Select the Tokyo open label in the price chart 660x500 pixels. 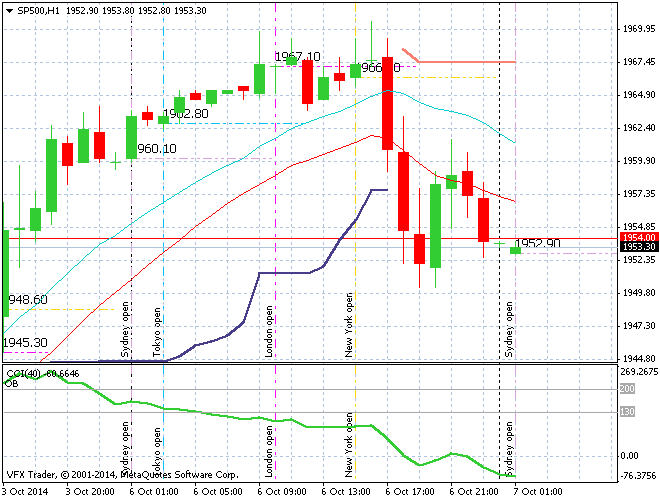coord(157,332)
